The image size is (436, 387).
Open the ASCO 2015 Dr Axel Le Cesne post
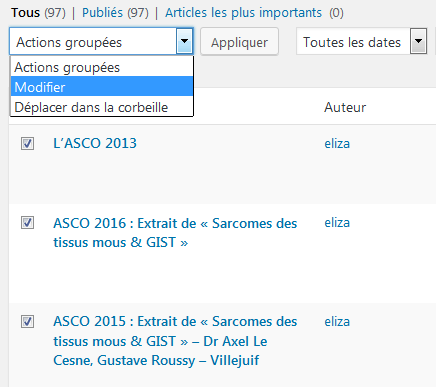pyautogui.click(x=175, y=341)
